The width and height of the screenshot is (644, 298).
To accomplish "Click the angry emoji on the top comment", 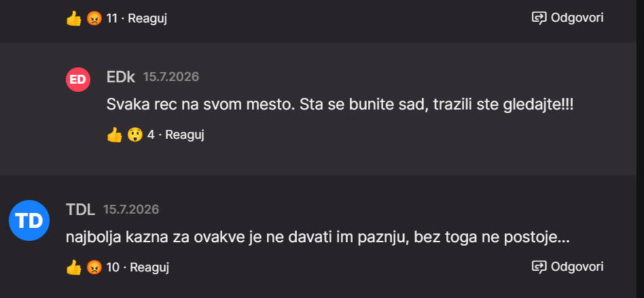I will (x=94, y=18).
